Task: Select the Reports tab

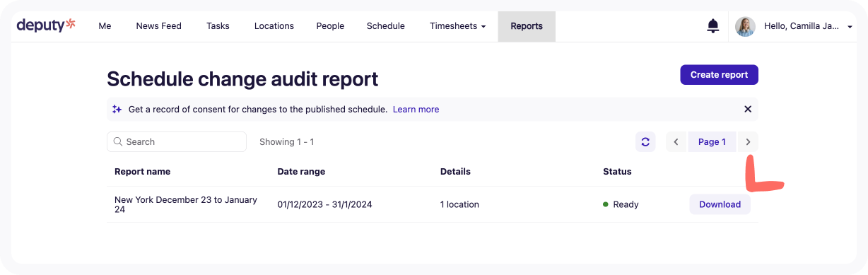Action: (x=527, y=26)
